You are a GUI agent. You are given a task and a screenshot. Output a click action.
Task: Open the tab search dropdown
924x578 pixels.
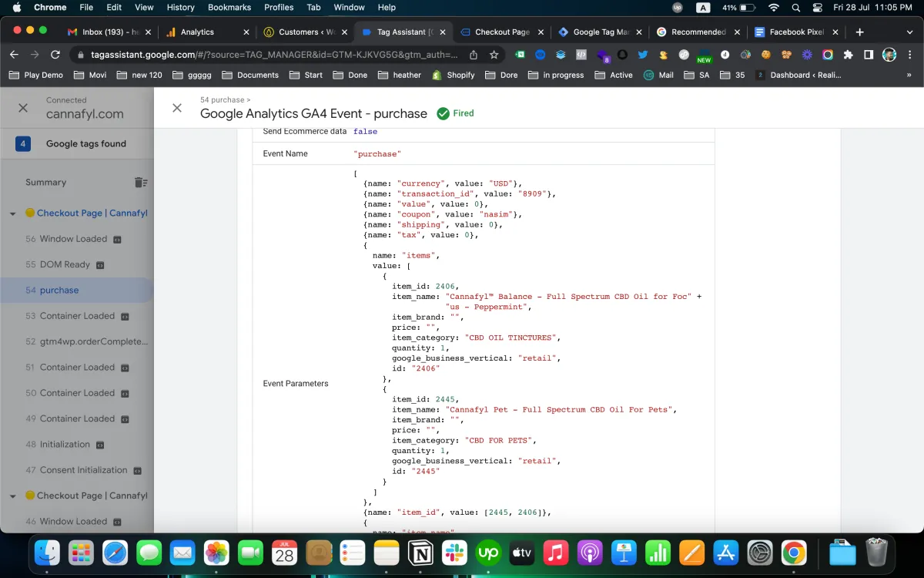[908, 32]
